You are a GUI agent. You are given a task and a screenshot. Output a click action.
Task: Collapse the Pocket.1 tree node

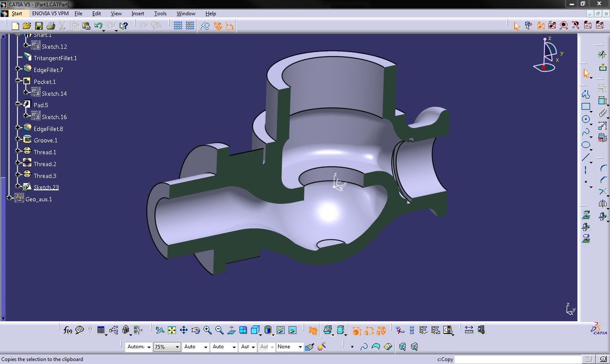point(18,81)
